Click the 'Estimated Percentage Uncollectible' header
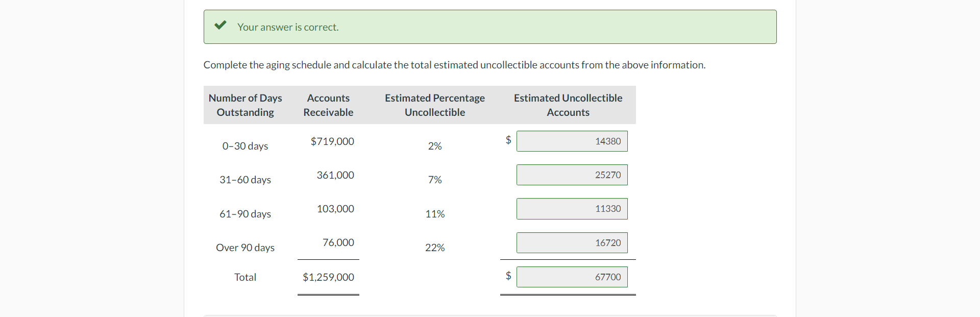 pos(435,105)
